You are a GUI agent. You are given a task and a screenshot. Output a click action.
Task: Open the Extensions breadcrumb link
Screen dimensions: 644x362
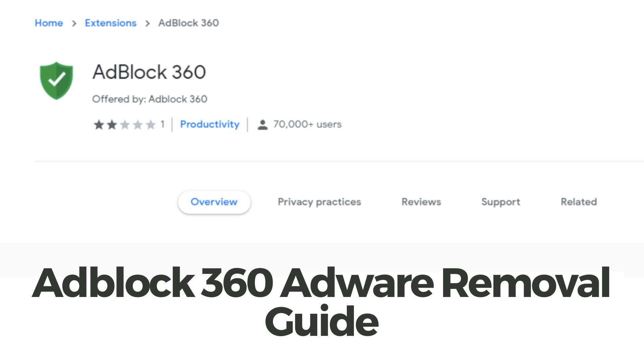111,23
